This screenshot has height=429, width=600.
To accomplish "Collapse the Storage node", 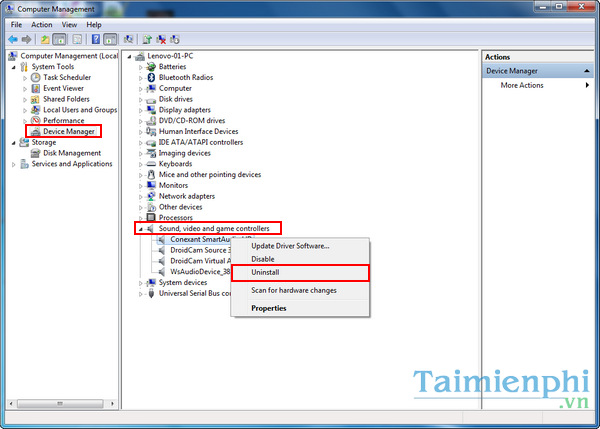I will tap(14, 143).
